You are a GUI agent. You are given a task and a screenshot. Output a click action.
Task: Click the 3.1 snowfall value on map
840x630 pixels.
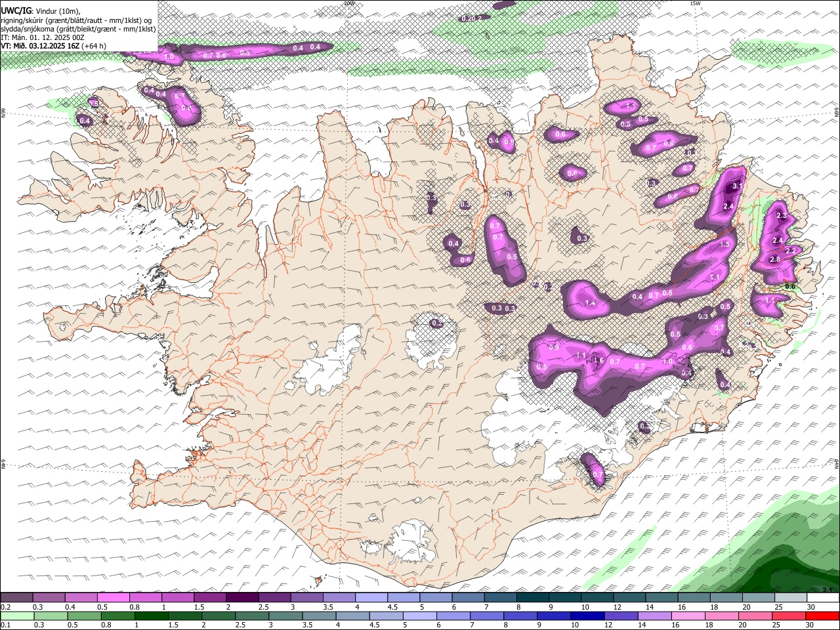(x=737, y=186)
